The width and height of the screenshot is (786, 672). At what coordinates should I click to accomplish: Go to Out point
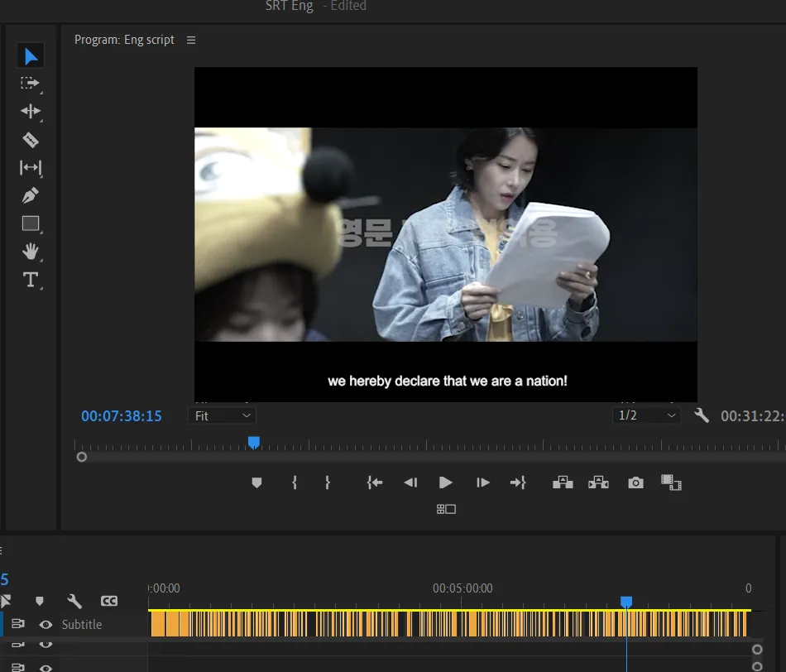click(x=518, y=482)
